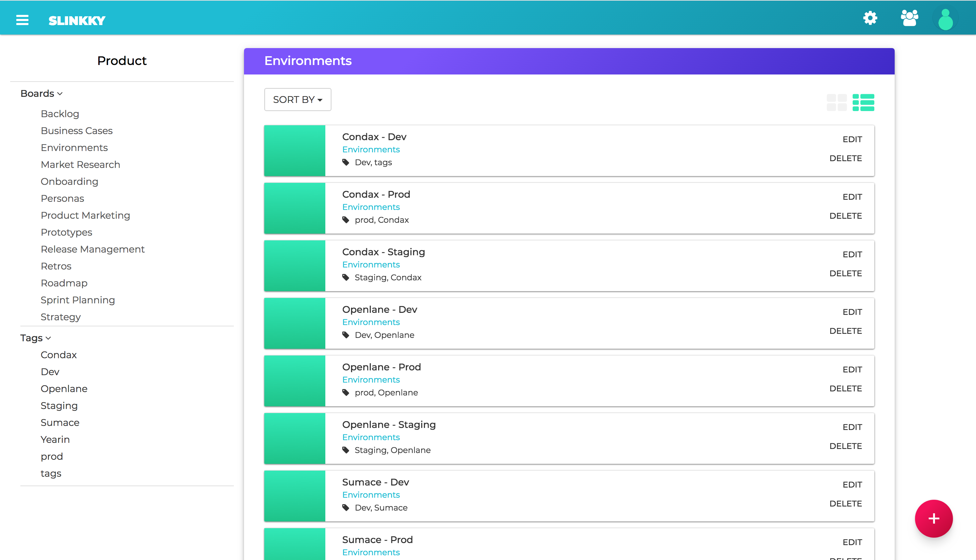The width and height of the screenshot is (976, 560).
Task: Filter by the Staging tag
Action: 59,405
